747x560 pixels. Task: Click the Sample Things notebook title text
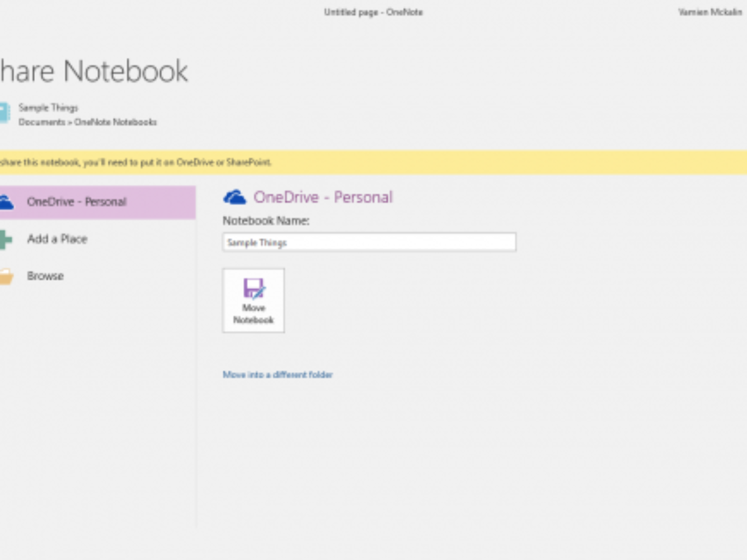point(49,108)
